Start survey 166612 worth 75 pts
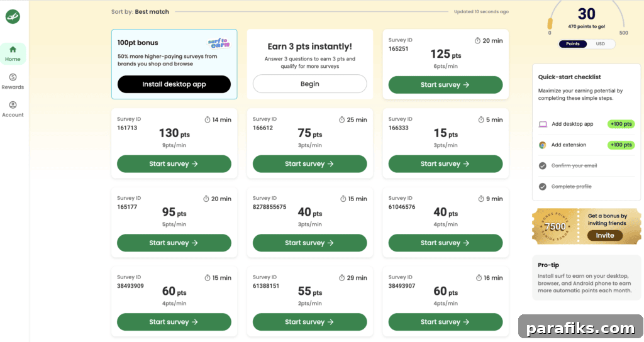Image resolution: width=644 pixels, height=342 pixels. coord(309,164)
